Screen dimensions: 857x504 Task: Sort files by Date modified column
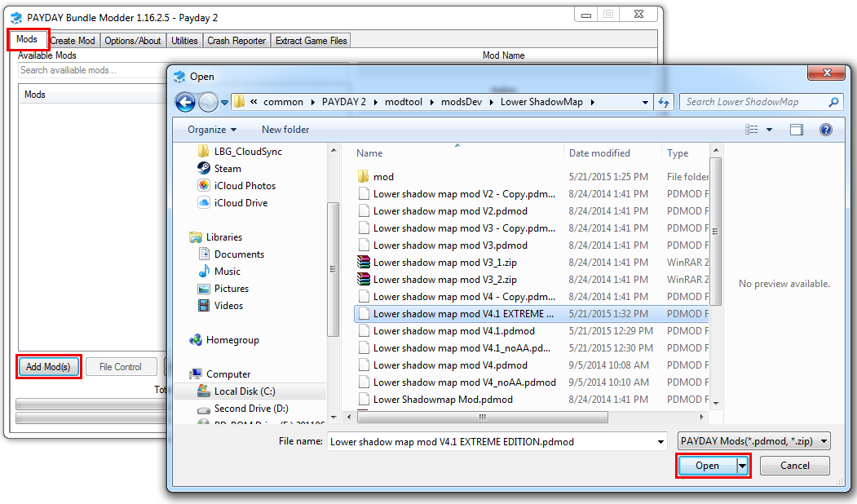pos(612,153)
